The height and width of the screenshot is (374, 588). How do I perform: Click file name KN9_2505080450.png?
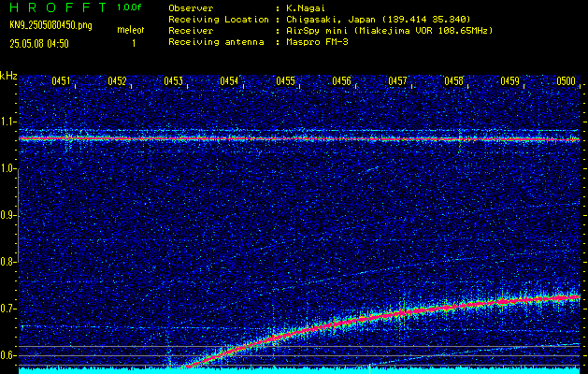click(x=50, y=25)
